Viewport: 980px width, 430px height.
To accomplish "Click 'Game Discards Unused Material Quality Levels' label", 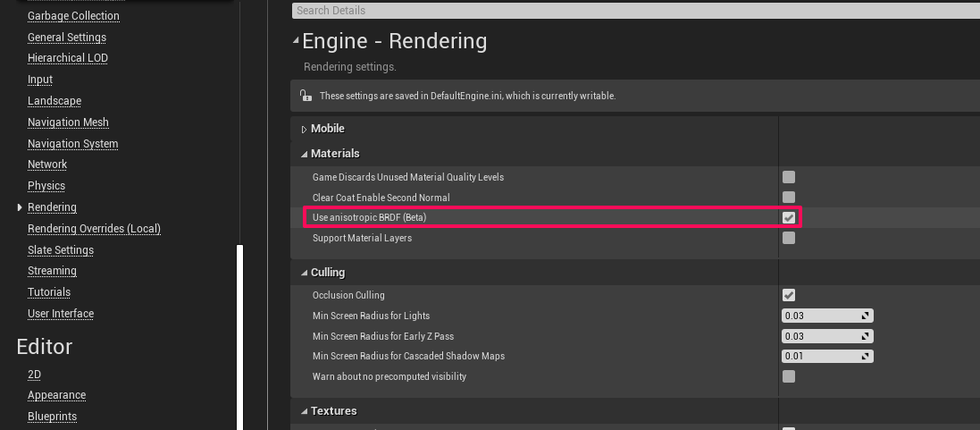I will pos(407,177).
